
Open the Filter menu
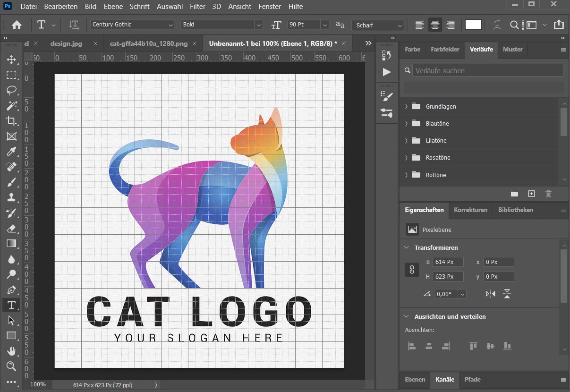[x=197, y=7]
